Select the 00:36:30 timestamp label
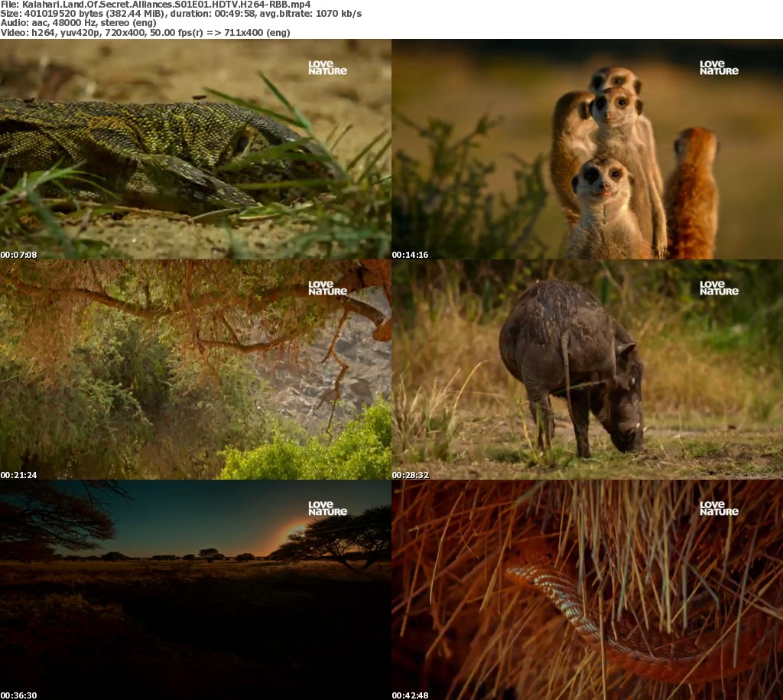 tap(18, 695)
